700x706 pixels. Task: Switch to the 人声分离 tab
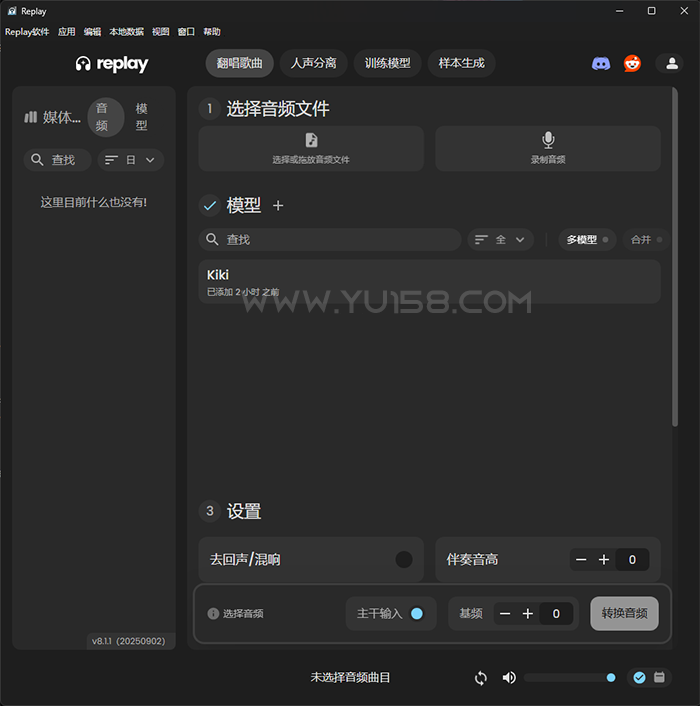313,63
